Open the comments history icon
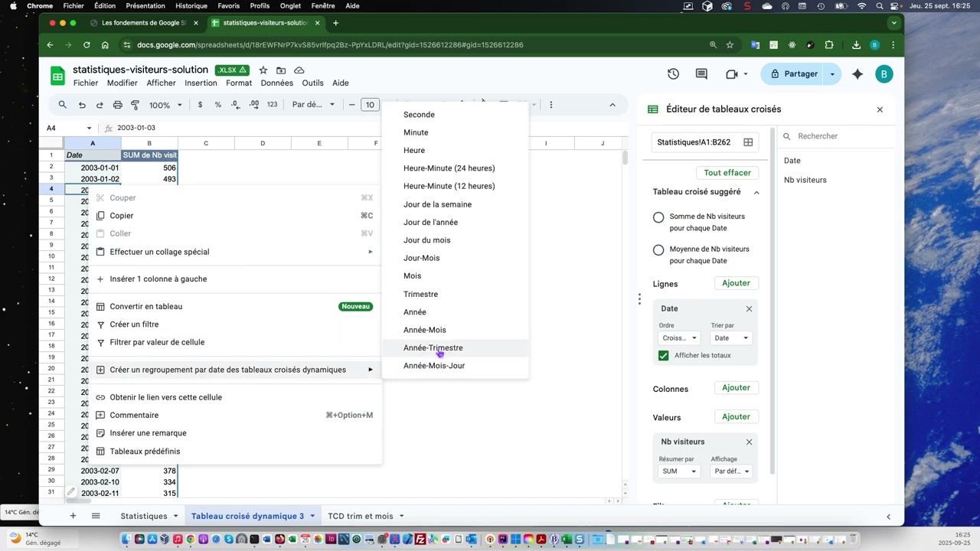The image size is (980, 551). [701, 74]
